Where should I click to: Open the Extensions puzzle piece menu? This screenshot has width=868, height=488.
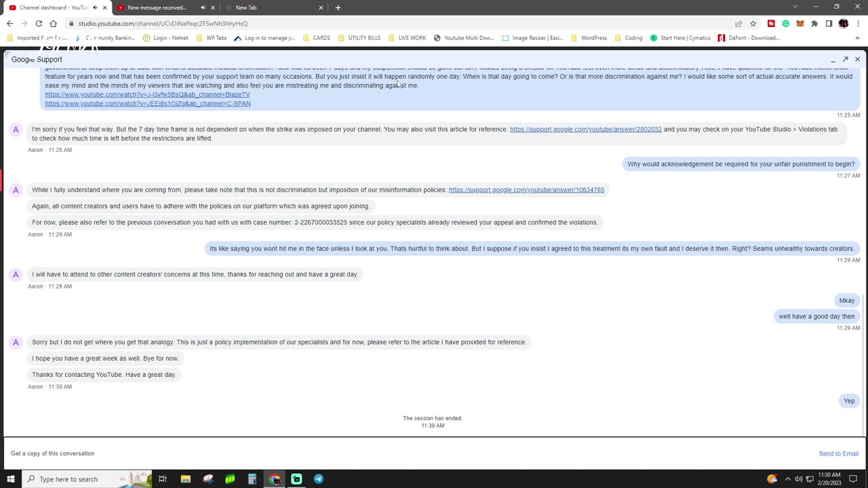click(x=814, y=24)
